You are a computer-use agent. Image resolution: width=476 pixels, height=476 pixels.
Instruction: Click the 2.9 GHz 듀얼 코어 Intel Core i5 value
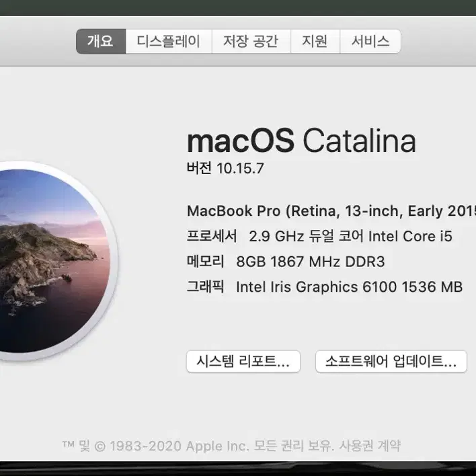(x=351, y=236)
